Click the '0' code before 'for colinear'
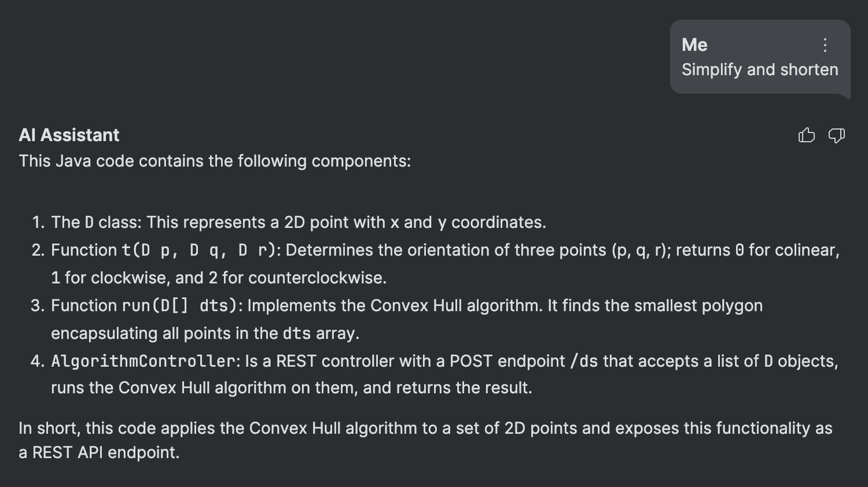Screen dimensions: 868x487 (740, 250)
